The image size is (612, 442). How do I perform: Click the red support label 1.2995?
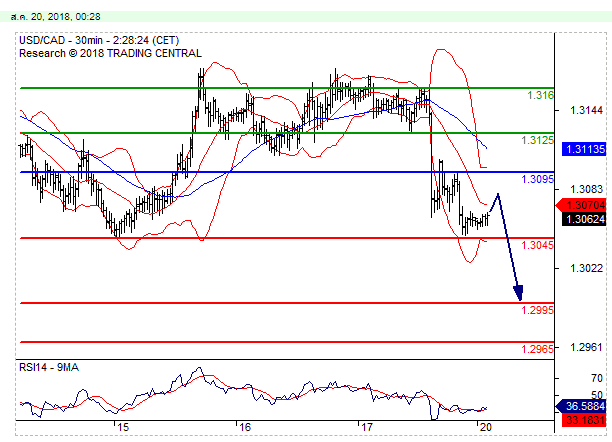(537, 310)
